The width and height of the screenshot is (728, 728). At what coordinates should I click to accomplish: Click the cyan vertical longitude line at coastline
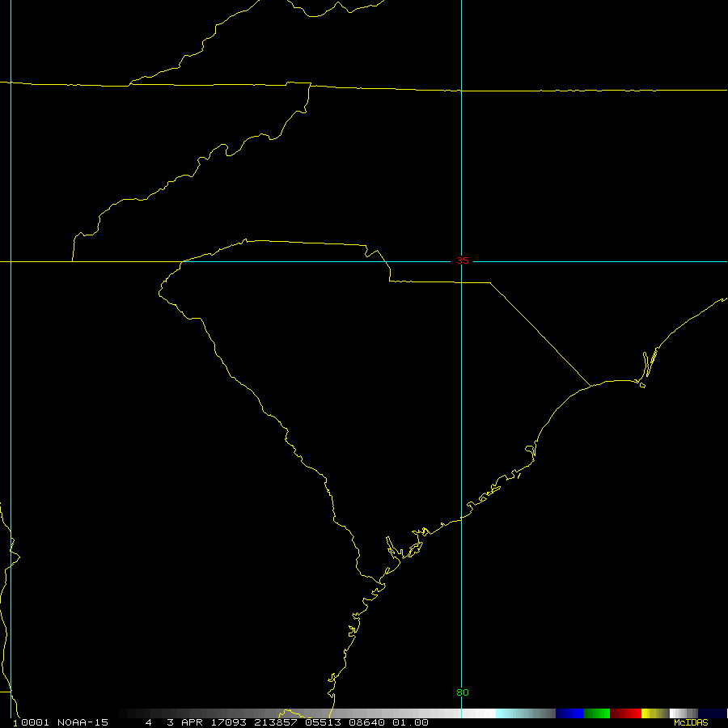tap(461, 518)
